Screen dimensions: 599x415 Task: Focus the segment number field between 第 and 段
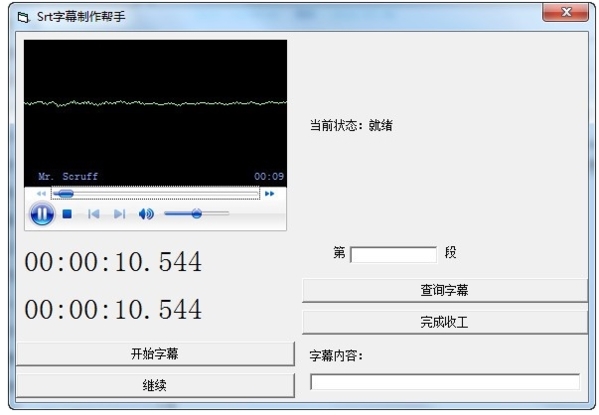[393, 255]
